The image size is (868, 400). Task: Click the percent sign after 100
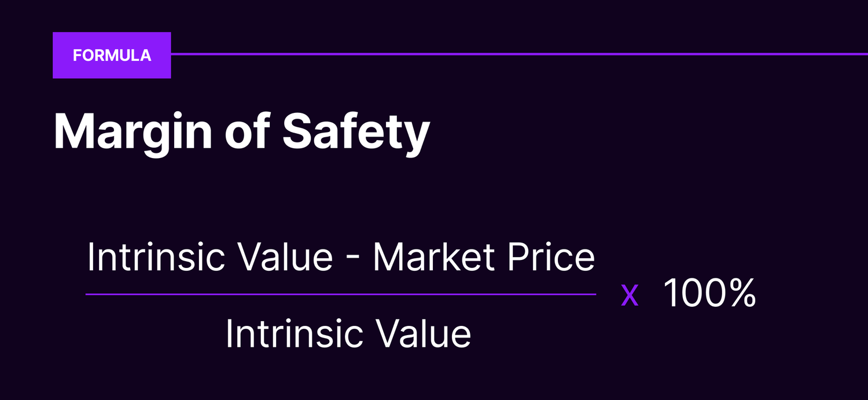[741, 293]
